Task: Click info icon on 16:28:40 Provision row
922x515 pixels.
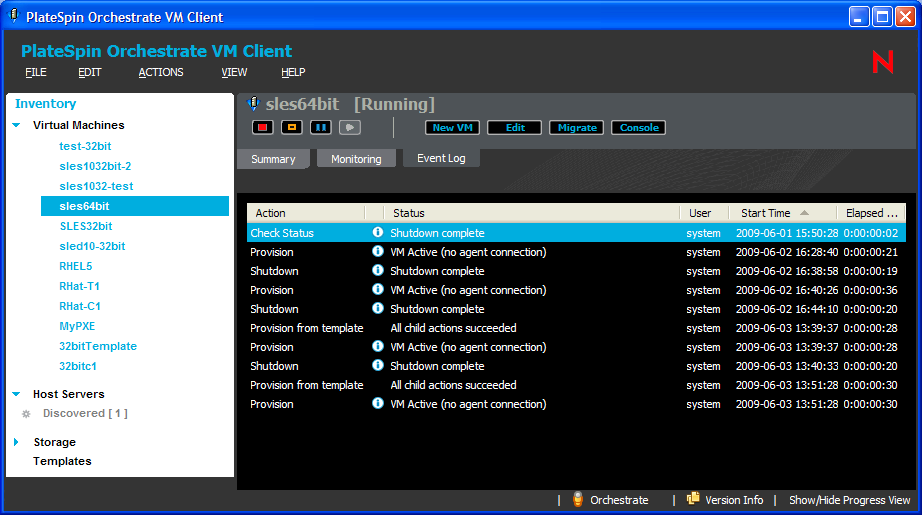Action: [378, 251]
